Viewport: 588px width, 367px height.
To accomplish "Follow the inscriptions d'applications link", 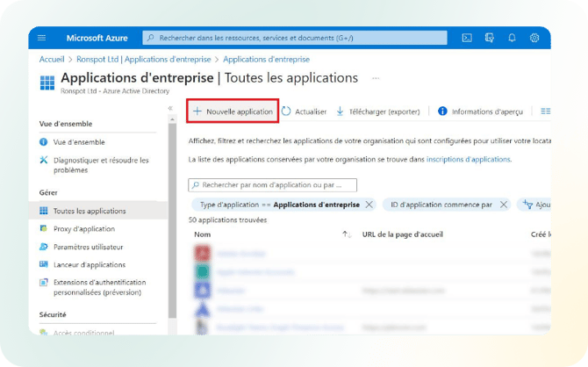I will pyautogui.click(x=469, y=160).
